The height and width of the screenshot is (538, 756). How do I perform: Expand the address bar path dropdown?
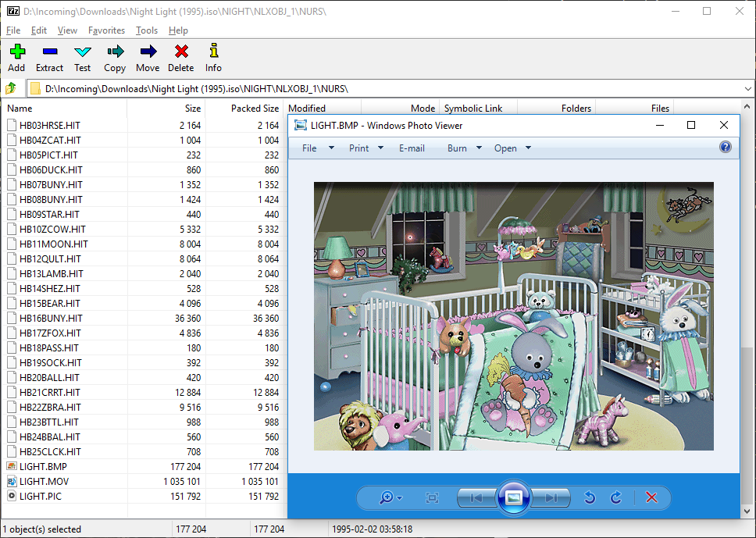pyautogui.click(x=748, y=89)
